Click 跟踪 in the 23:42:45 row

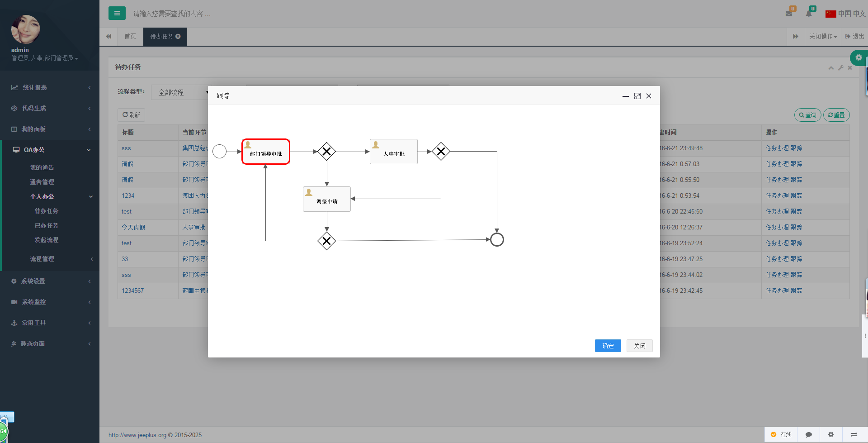(797, 291)
